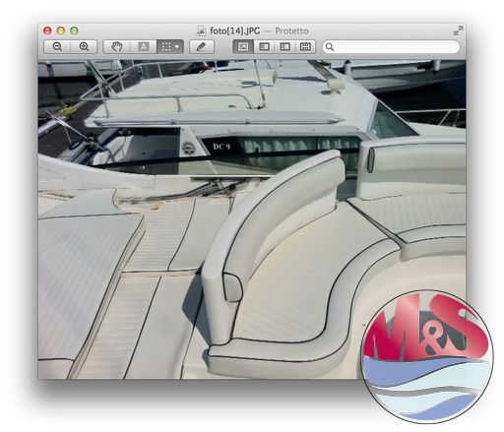This screenshot has height=432, width=504.
Task: Choose the text selection tool
Action: pos(144,46)
